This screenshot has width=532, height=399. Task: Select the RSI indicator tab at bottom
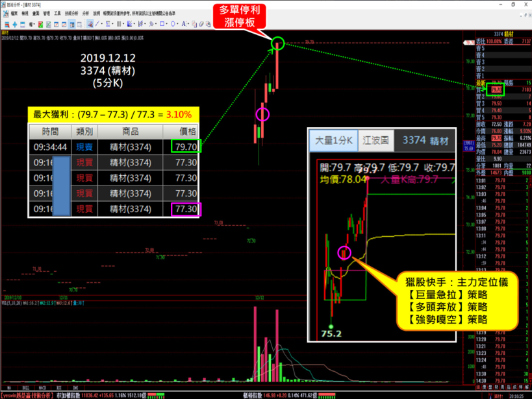pyautogui.click(x=59, y=387)
